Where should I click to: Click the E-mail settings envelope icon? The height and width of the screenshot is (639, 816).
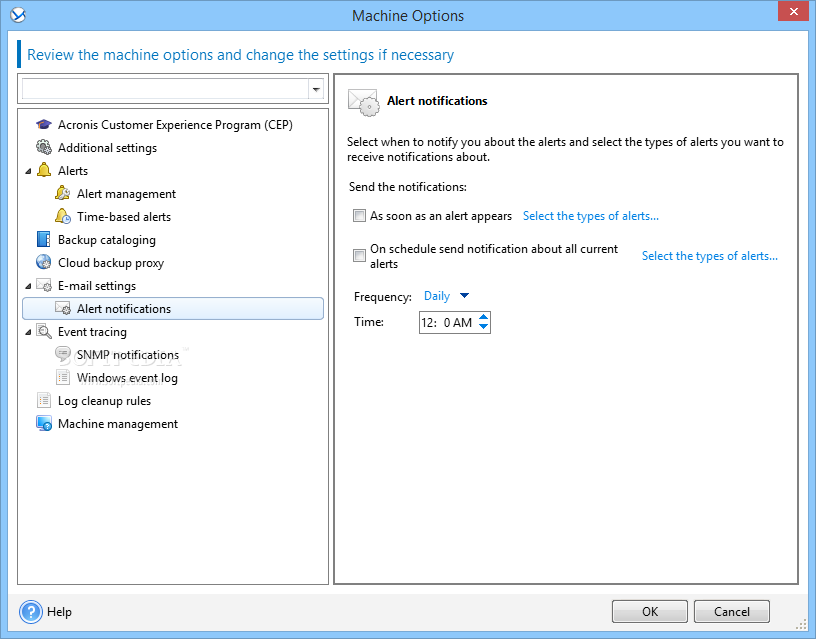pyautogui.click(x=44, y=286)
